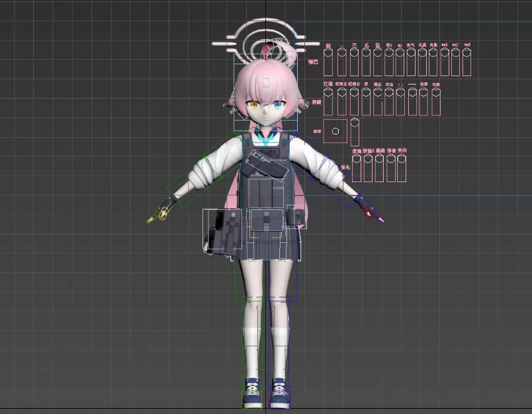This screenshot has width=532, height=414.
Task: Click the 眼睛 eyes row label
Action: pos(316,102)
